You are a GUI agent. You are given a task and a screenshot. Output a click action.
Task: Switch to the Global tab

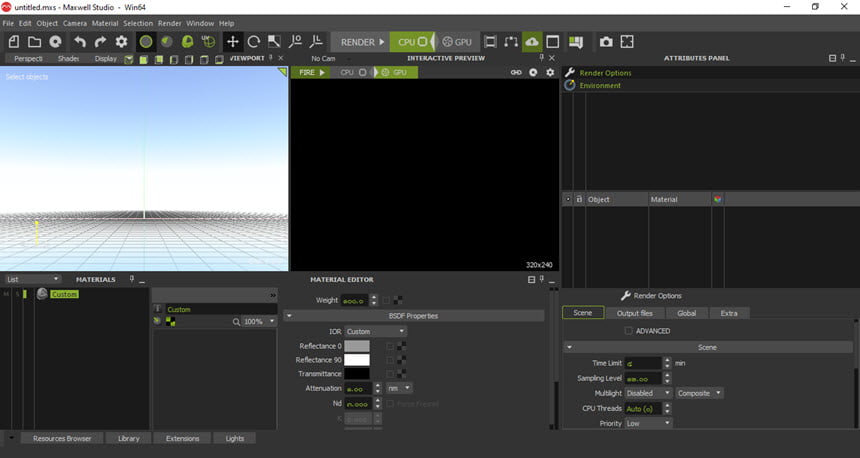coord(686,313)
